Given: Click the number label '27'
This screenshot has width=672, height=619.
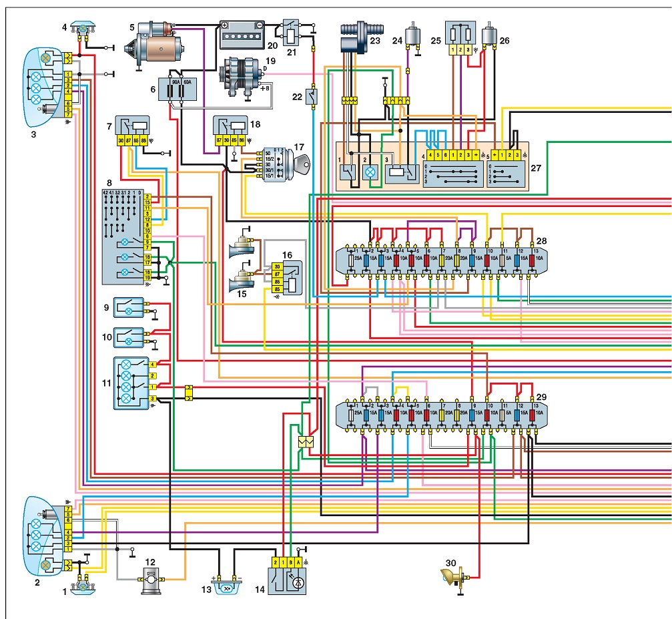Looking at the screenshot, I should 536,168.
